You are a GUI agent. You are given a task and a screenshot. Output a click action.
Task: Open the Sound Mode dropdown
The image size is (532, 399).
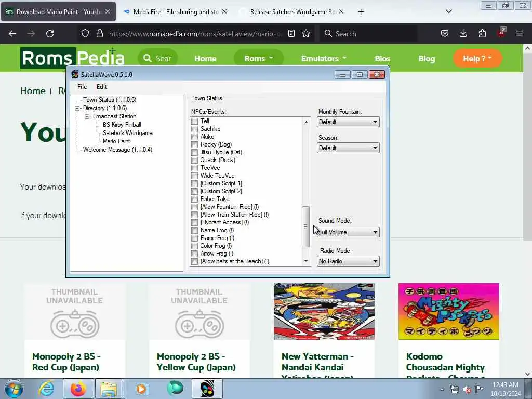point(348,232)
